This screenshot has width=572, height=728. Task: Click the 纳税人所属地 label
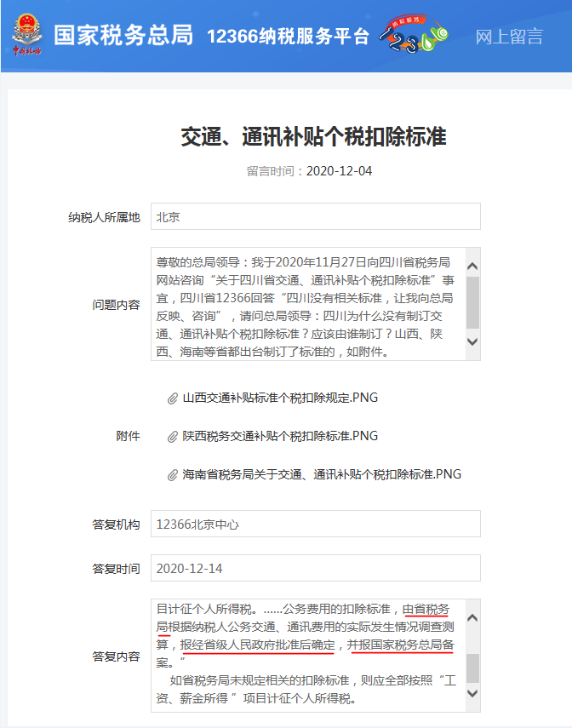[x=104, y=217]
